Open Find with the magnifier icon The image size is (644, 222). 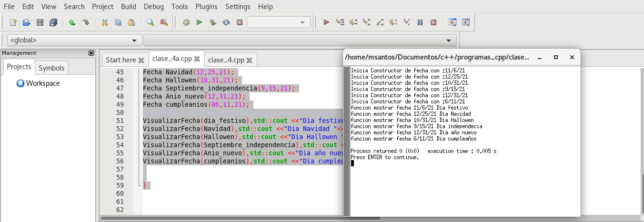tap(150, 22)
